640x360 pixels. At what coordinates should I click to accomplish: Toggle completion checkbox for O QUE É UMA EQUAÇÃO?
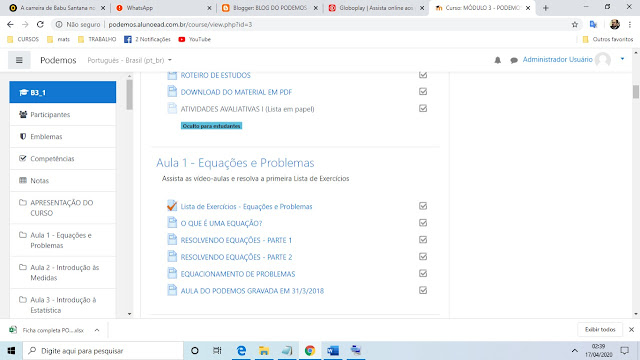click(x=423, y=222)
